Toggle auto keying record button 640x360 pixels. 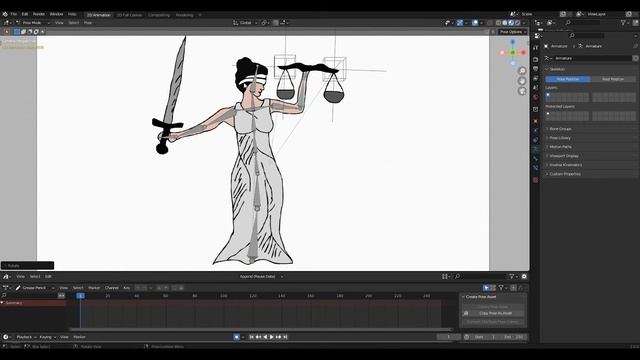(237, 337)
